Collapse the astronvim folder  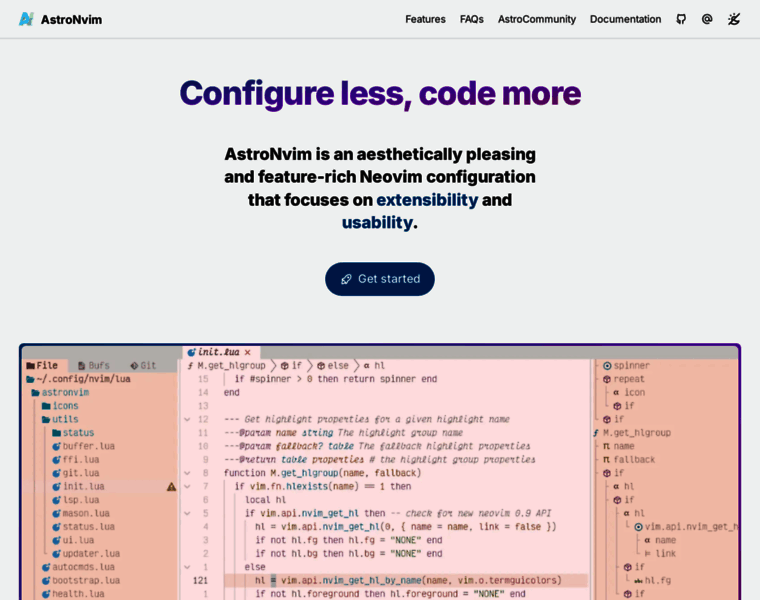click(x=60, y=393)
